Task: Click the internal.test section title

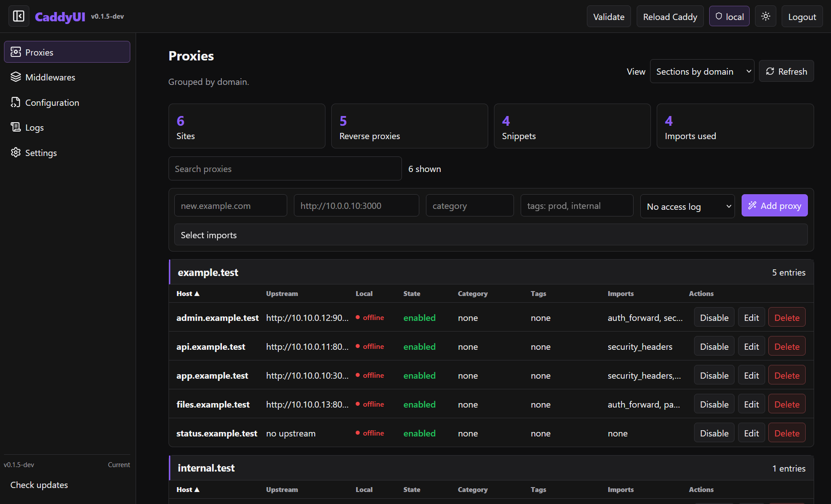Action: point(206,468)
